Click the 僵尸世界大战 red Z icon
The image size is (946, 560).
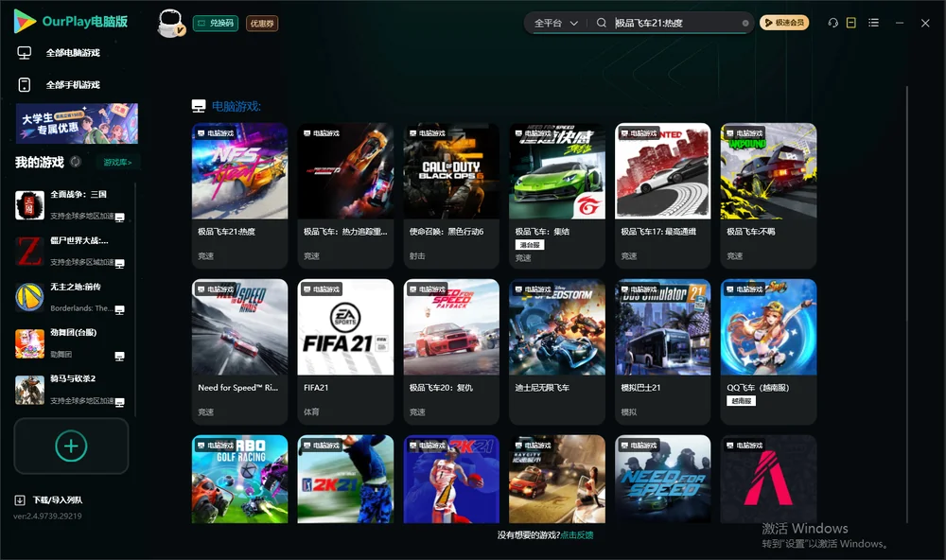(x=29, y=252)
